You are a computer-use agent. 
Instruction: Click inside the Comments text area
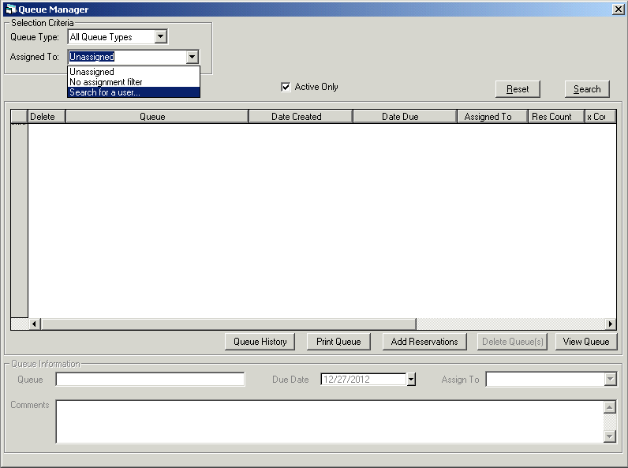point(329,422)
